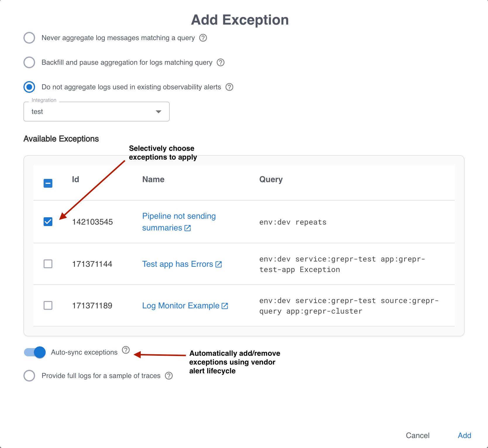The width and height of the screenshot is (488, 448).
Task: Click Id value 142103545
Action: coord(92,222)
